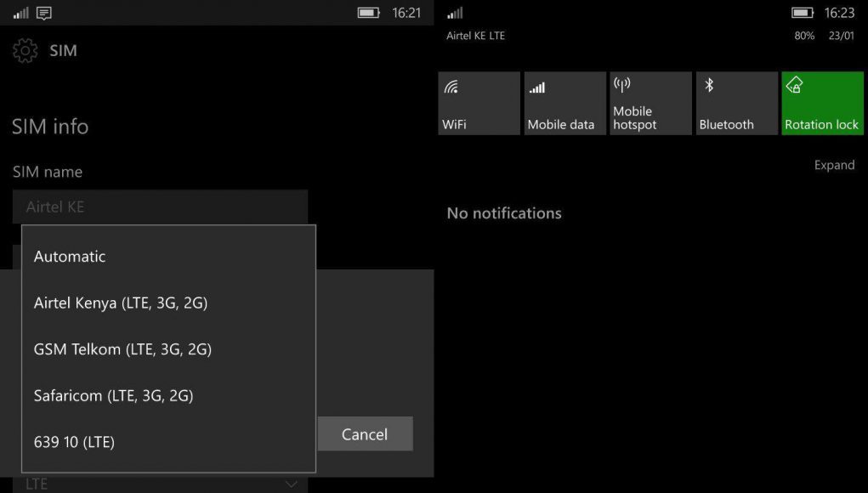The height and width of the screenshot is (493, 868).
Task: Click the SIM settings gear icon
Action: point(25,50)
